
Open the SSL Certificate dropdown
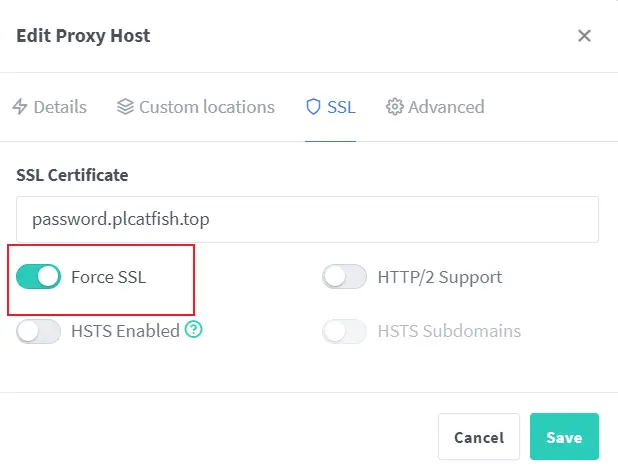(307, 220)
